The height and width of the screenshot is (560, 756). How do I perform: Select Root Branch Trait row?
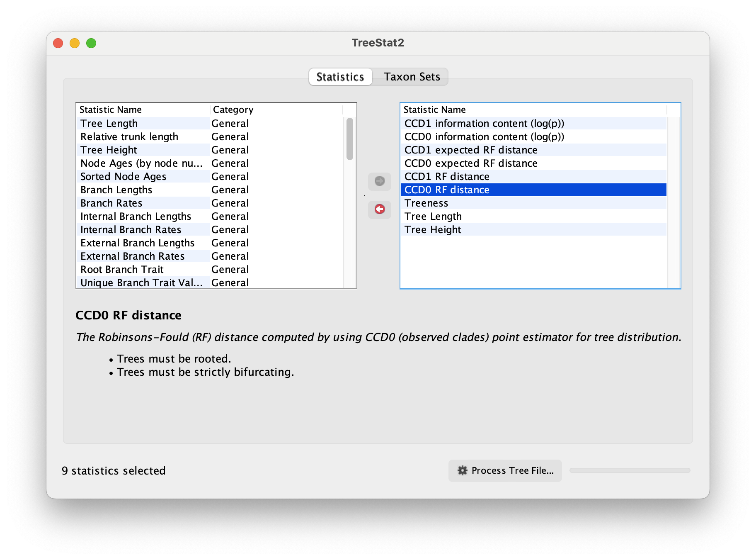coord(210,270)
